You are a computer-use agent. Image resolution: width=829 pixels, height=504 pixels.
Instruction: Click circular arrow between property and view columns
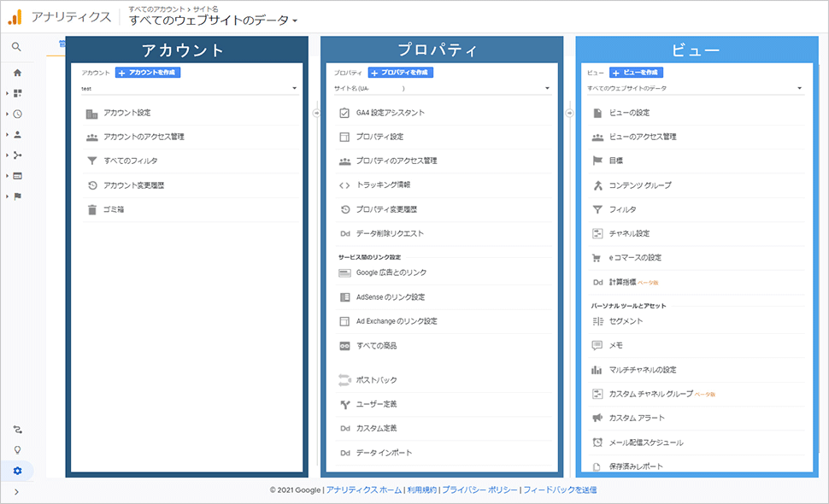[569, 113]
